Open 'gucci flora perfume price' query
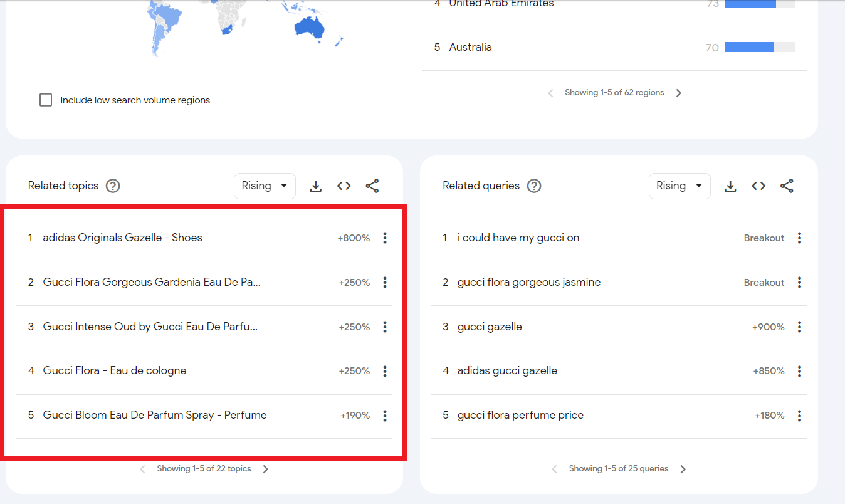The width and height of the screenshot is (845, 504). (520, 416)
